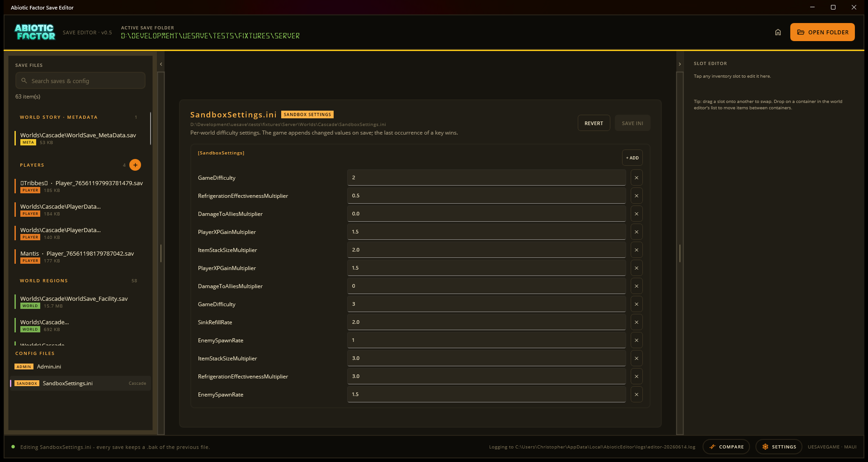Click the [SandboxSettings] section label
This screenshot has width=868, height=462.
pos(221,153)
